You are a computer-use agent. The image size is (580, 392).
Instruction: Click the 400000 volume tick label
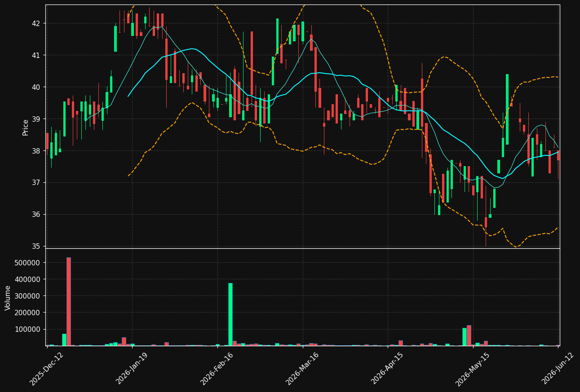coord(28,279)
